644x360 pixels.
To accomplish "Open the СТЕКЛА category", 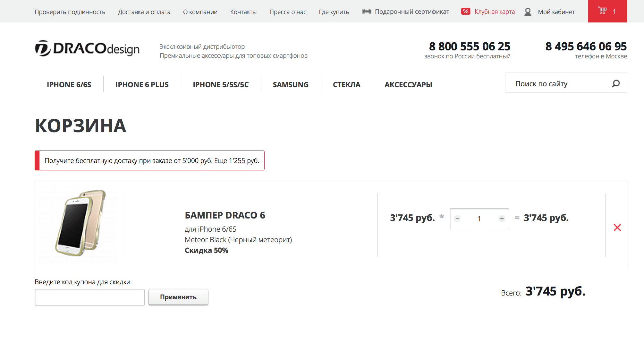I will coord(346,85).
